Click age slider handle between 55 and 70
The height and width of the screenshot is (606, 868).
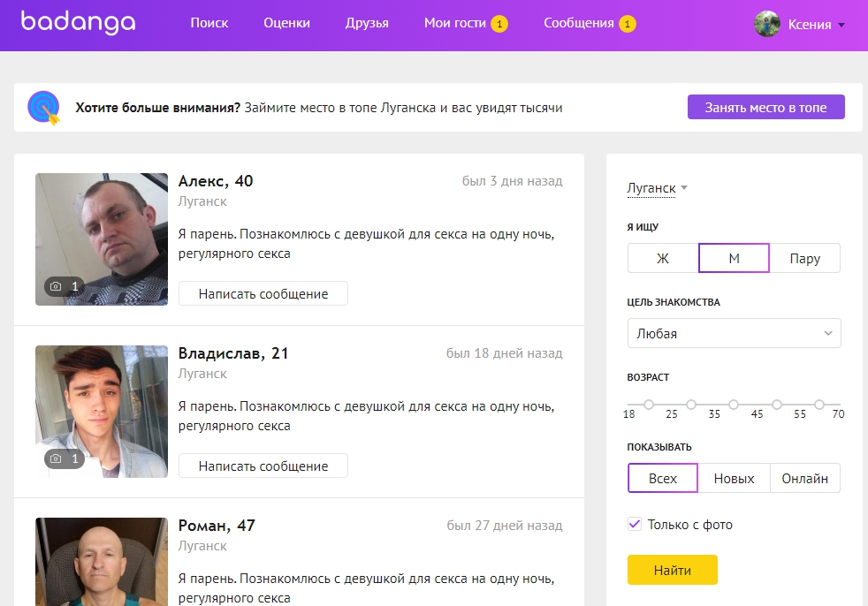coord(819,405)
